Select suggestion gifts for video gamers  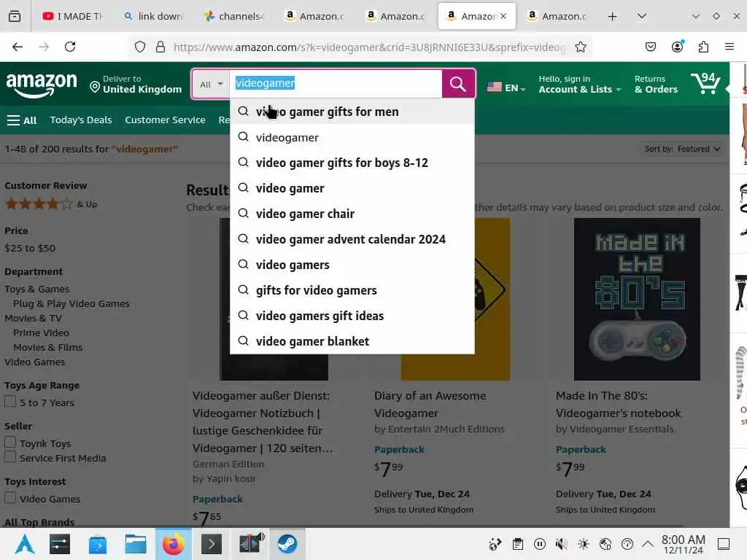(x=352, y=290)
